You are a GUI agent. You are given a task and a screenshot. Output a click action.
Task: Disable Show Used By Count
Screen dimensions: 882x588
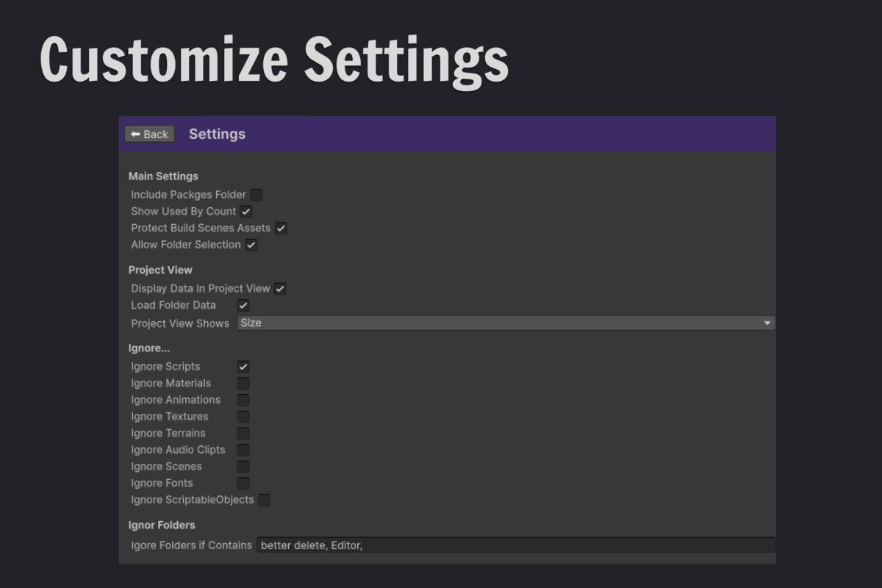click(x=245, y=211)
